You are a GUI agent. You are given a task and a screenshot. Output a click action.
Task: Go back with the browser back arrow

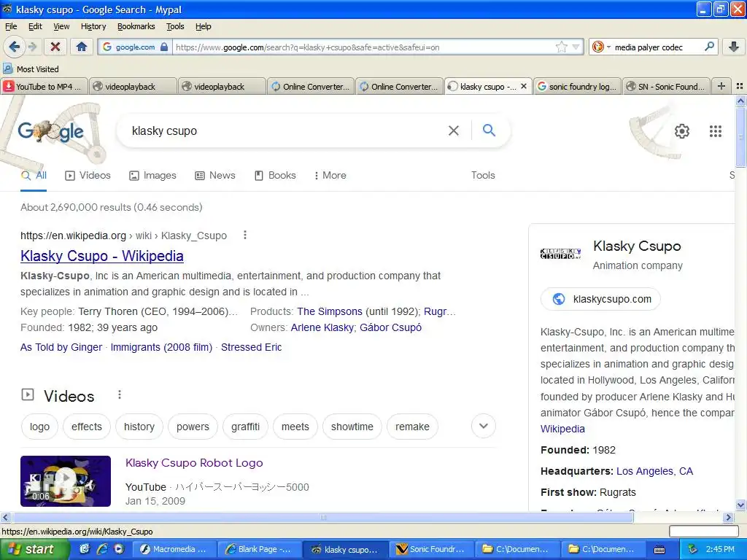pyautogui.click(x=14, y=47)
